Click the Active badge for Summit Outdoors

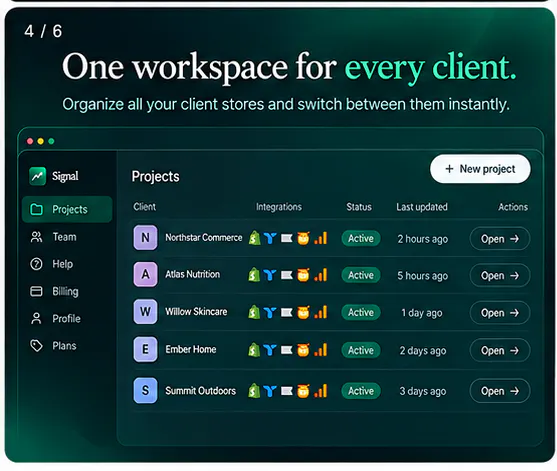361,391
